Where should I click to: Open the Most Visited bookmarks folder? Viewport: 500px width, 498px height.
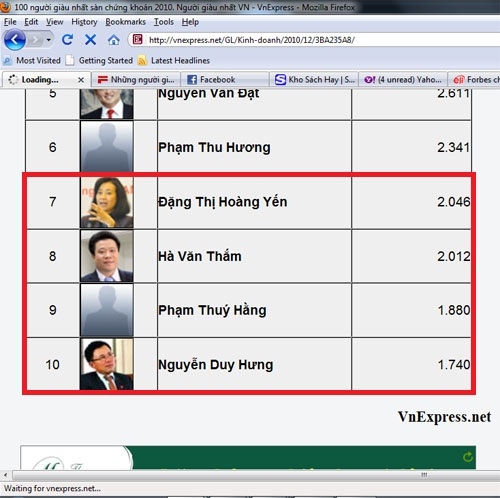tap(32, 61)
